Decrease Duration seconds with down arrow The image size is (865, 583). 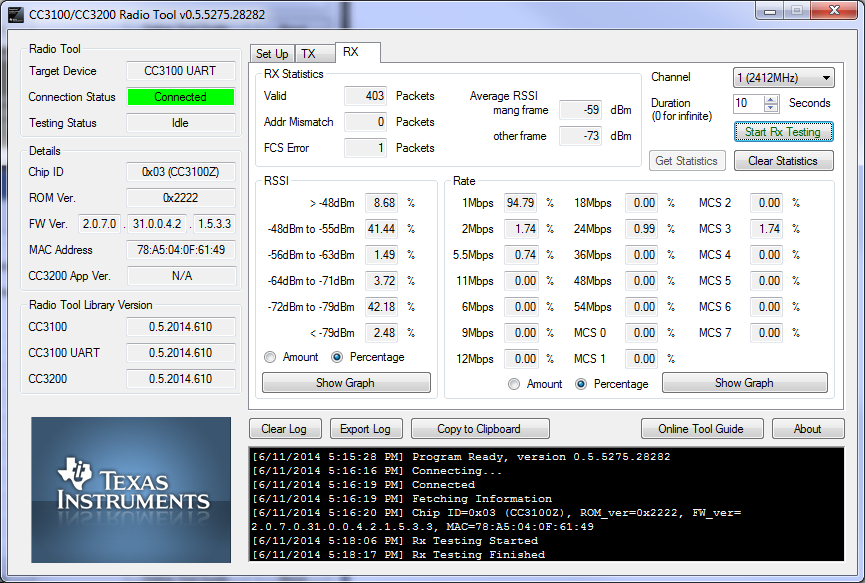pyautogui.click(x=771, y=108)
